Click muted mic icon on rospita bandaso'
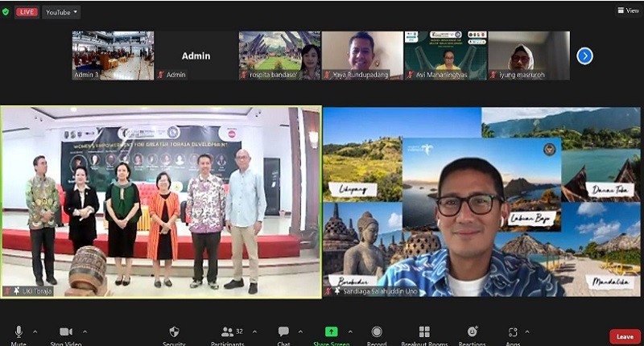644x346 pixels. [x=245, y=75]
